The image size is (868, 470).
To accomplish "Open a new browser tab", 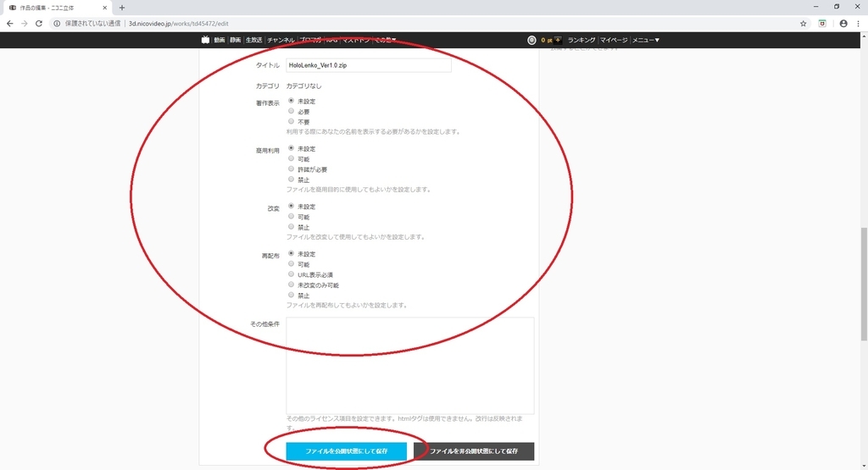I will pos(122,8).
